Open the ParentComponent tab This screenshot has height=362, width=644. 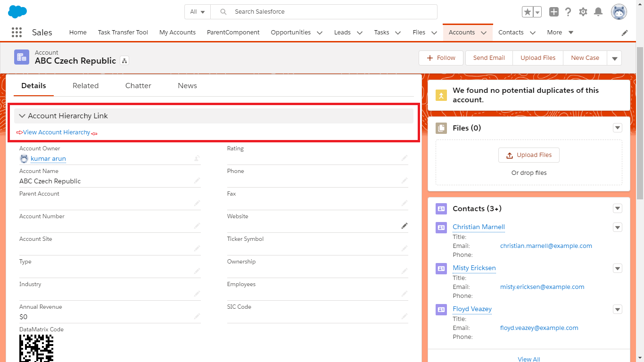[x=233, y=33]
